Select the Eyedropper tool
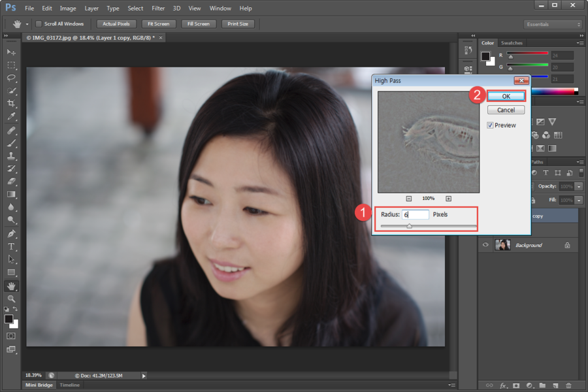 click(11, 117)
